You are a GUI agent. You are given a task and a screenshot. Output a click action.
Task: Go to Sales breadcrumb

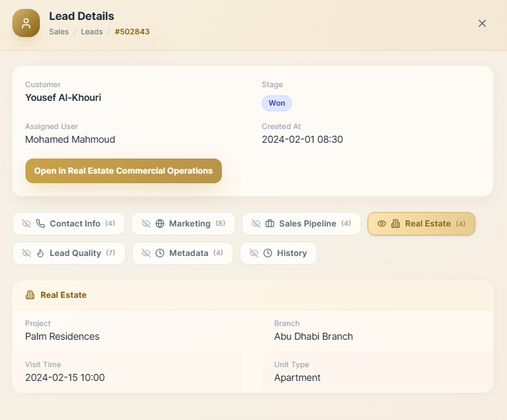coord(59,32)
